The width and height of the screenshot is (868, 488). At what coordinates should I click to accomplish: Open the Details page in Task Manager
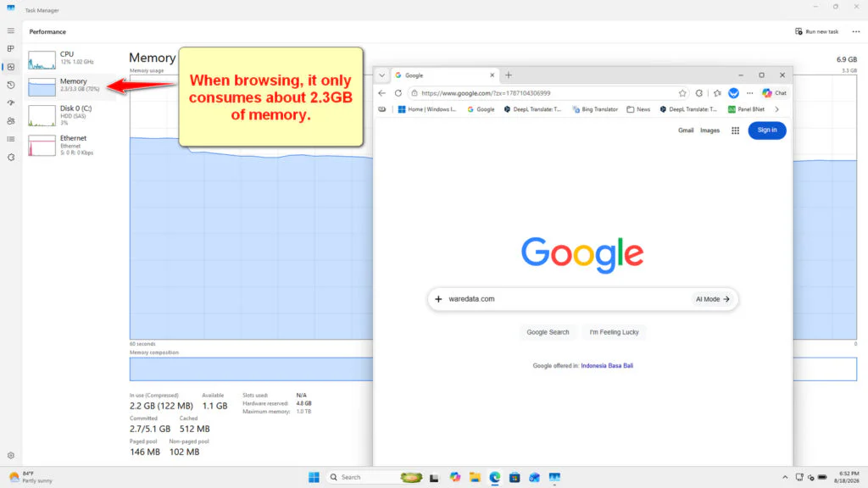10,139
